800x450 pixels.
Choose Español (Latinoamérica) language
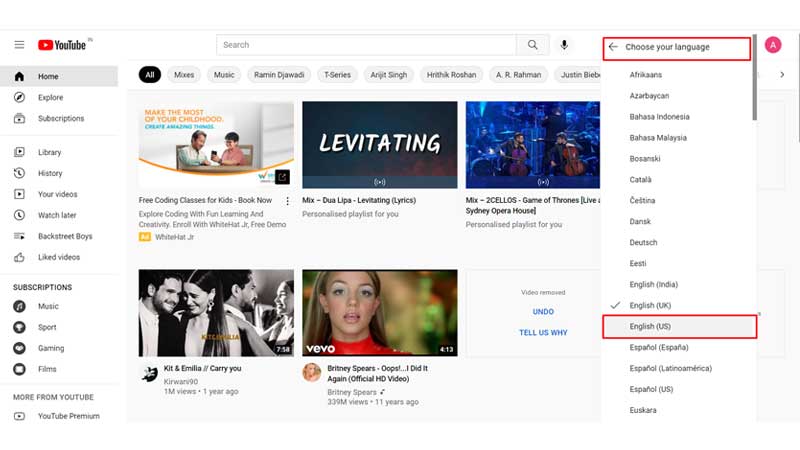[679, 368]
